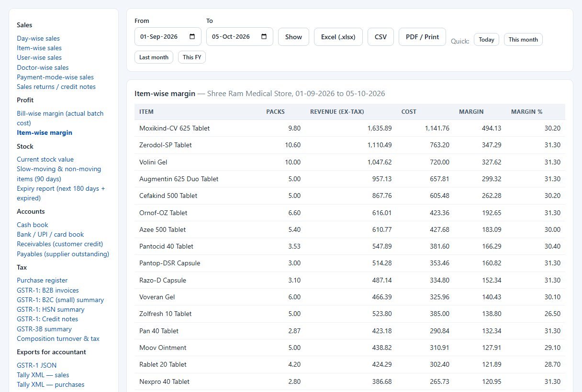Open Sales returns / credit notes
This screenshot has width=582, height=392.
[56, 87]
